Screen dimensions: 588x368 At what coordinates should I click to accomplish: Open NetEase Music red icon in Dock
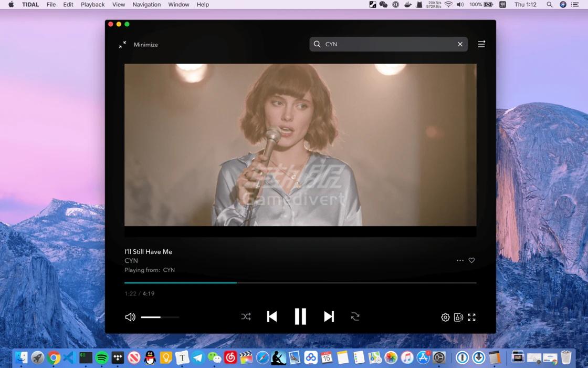[x=230, y=357]
